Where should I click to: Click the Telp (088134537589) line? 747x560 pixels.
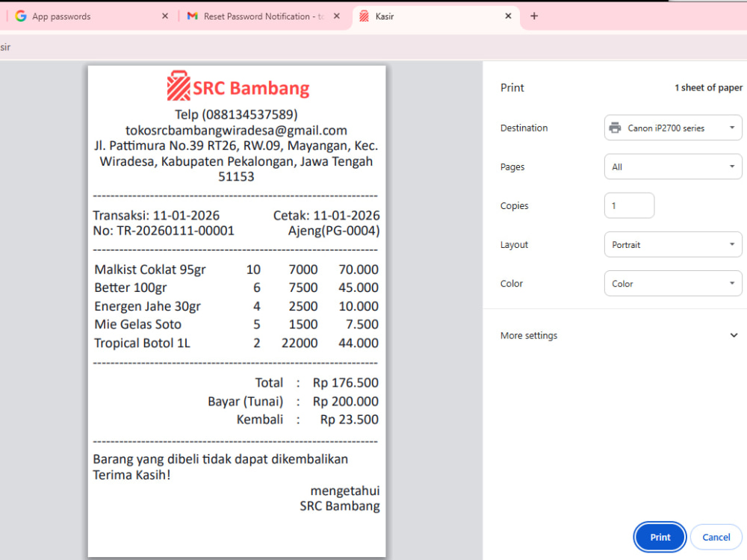[x=236, y=115]
